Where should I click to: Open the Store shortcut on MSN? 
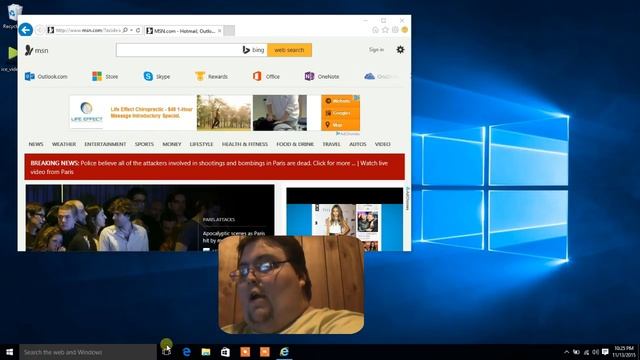click(x=105, y=76)
